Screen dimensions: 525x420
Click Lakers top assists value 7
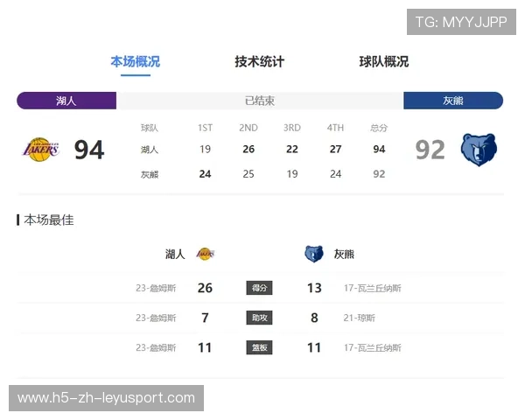[205, 318]
